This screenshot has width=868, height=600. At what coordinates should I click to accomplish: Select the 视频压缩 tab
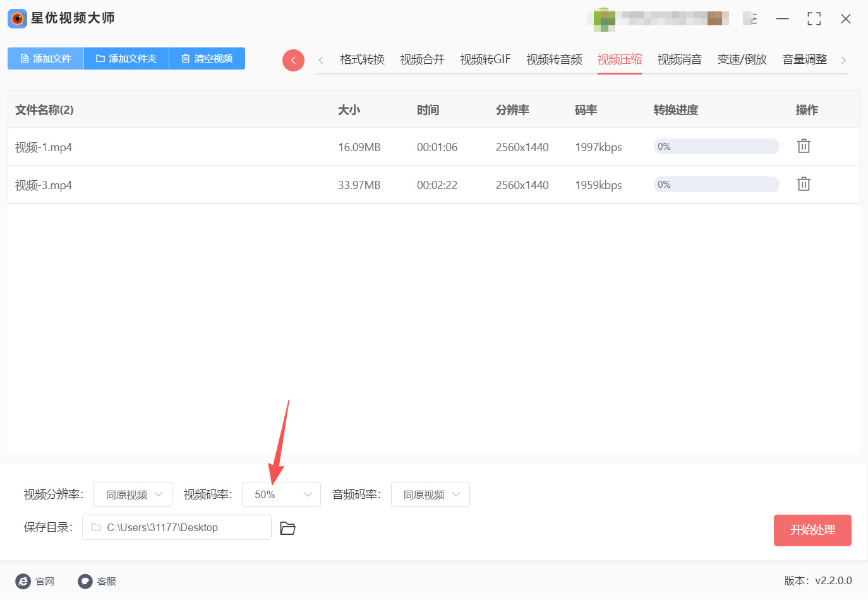pos(620,59)
